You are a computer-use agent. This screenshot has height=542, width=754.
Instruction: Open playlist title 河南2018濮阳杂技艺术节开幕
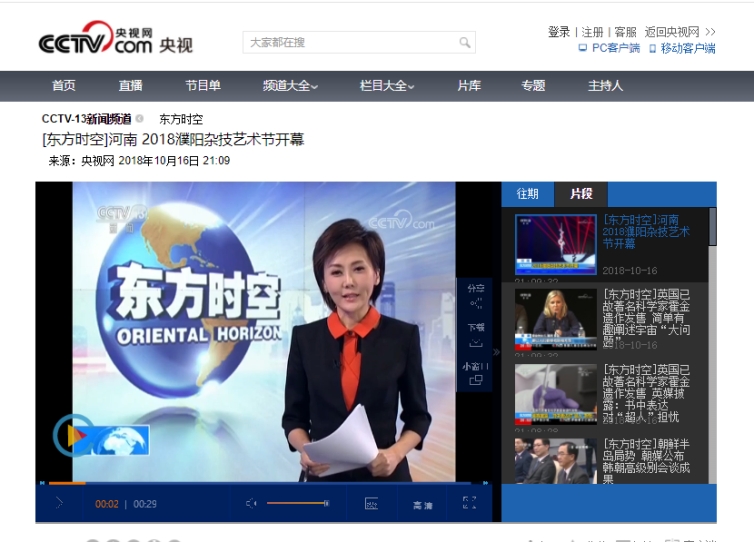(x=646, y=232)
